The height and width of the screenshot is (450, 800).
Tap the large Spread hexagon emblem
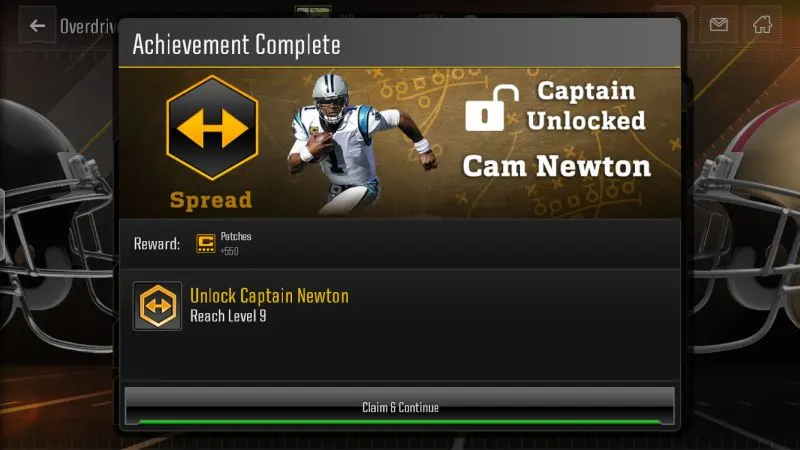(212, 128)
